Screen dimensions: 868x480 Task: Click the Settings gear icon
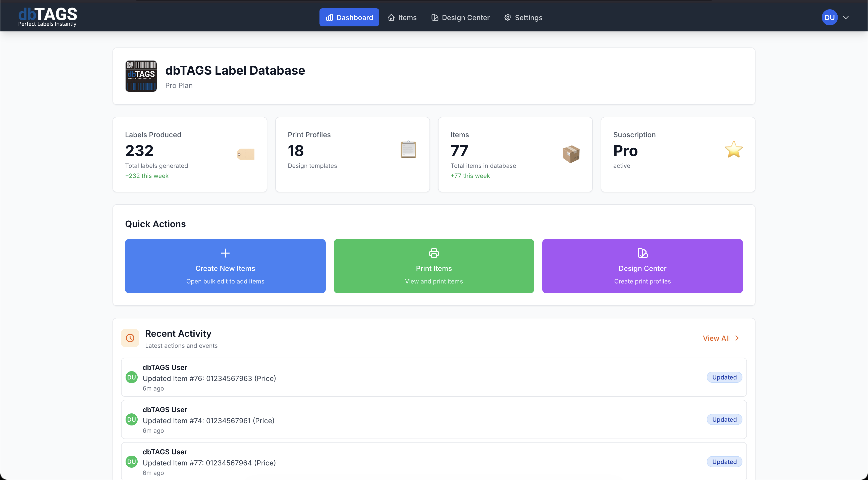click(x=507, y=17)
